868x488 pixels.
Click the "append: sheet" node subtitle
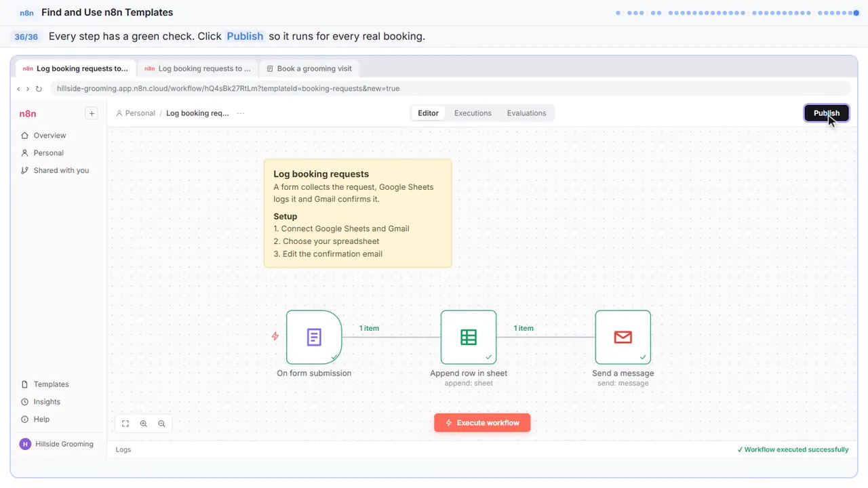click(x=469, y=384)
